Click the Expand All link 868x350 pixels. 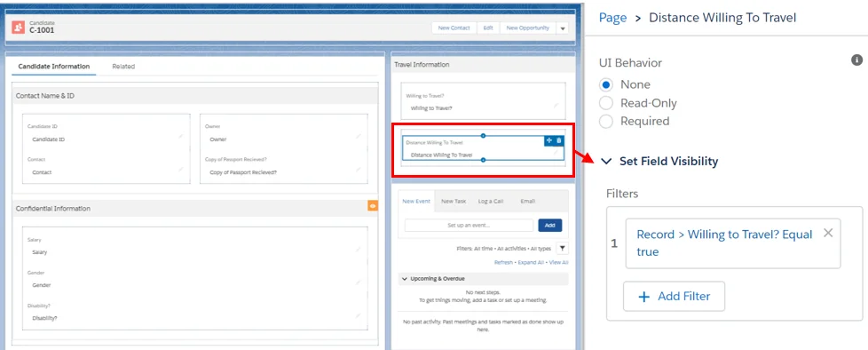(x=531, y=263)
